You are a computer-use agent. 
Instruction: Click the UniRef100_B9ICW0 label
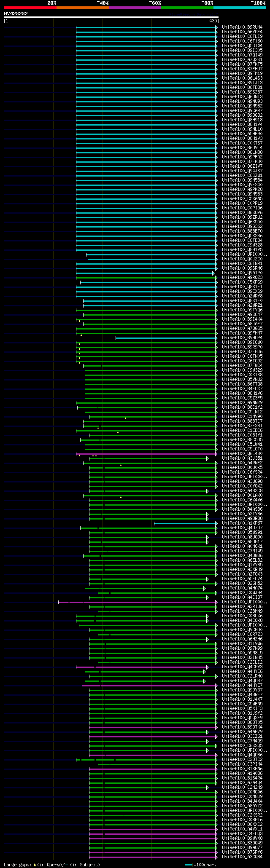pos(242,342)
